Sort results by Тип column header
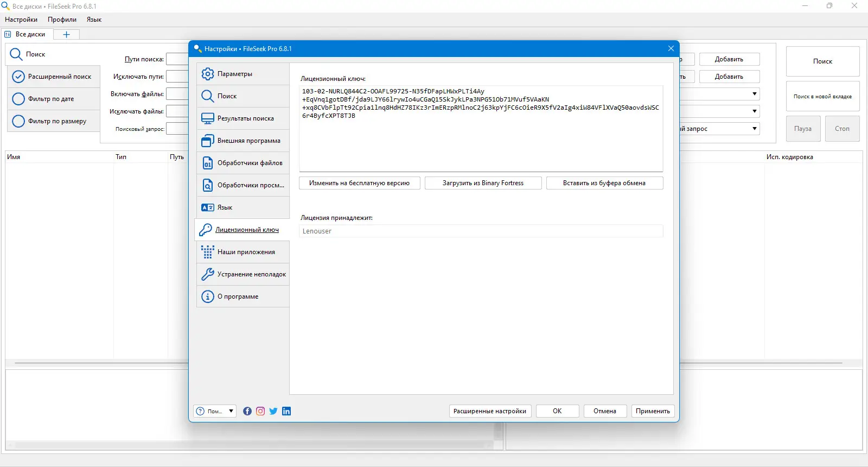Screen dimensions: 868x467 [x=141, y=157]
